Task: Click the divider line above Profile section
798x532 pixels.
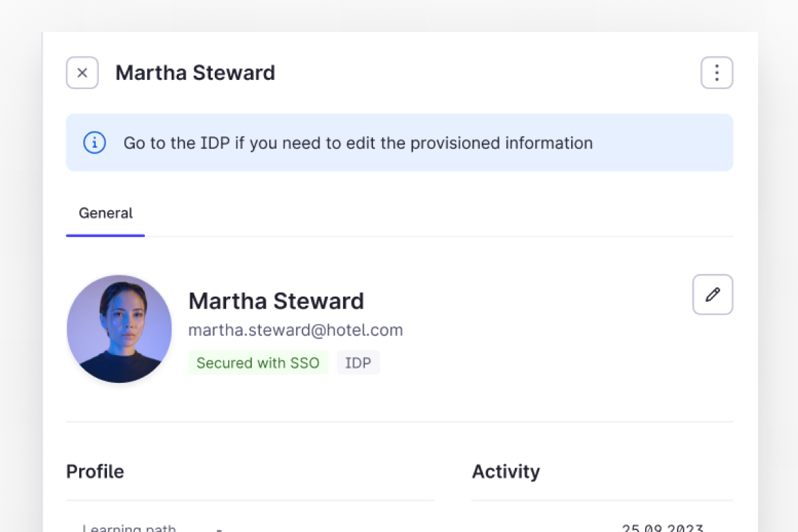Action: (399, 422)
